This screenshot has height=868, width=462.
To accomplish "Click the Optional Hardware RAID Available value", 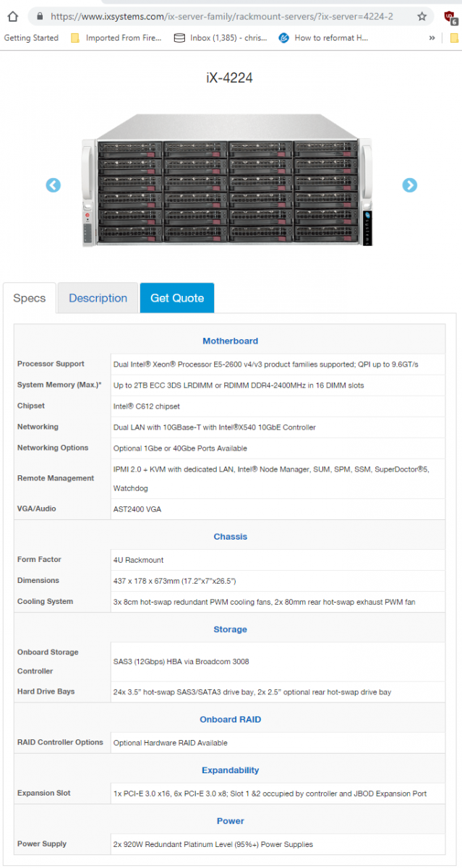I will click(170, 743).
